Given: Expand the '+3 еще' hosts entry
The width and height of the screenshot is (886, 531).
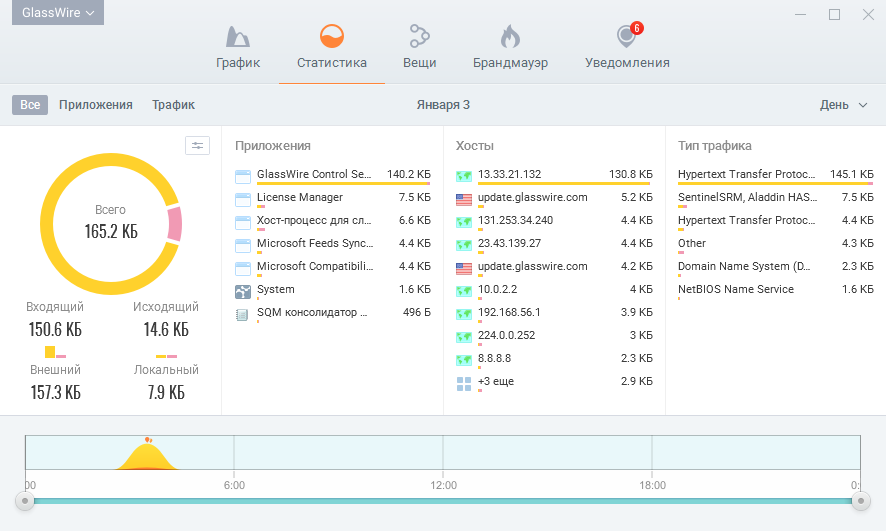Looking at the screenshot, I should pos(497,382).
